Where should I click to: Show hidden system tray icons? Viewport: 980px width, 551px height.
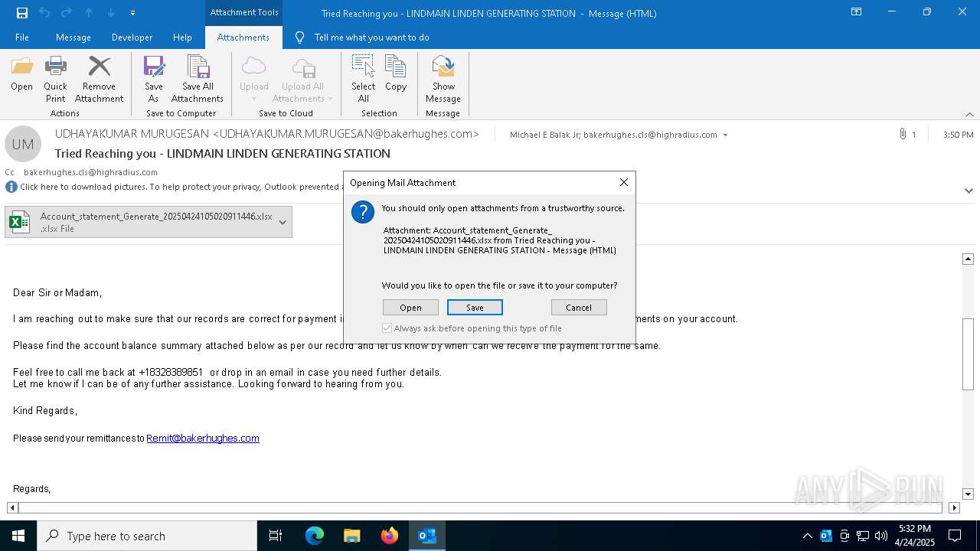(x=807, y=536)
